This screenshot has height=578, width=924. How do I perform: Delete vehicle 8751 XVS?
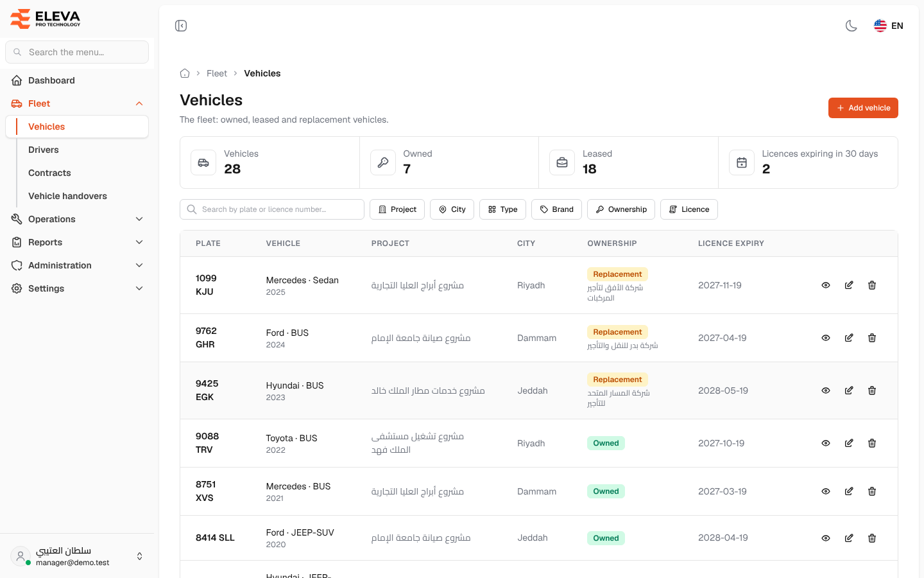click(x=872, y=491)
